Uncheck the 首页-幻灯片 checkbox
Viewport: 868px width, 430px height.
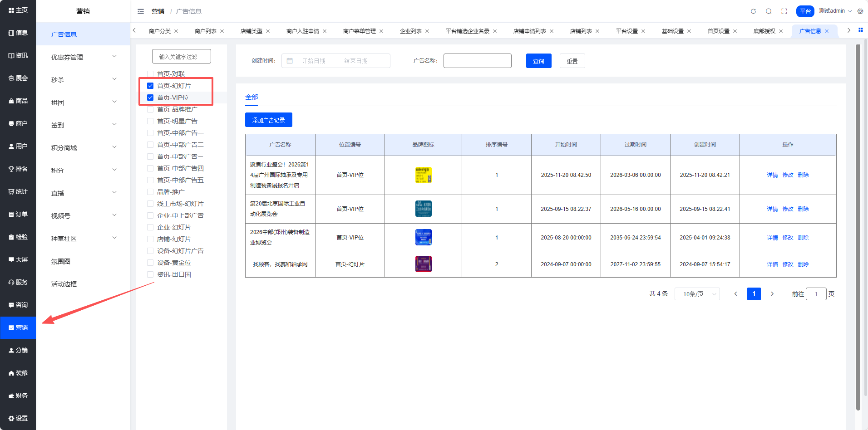point(150,86)
